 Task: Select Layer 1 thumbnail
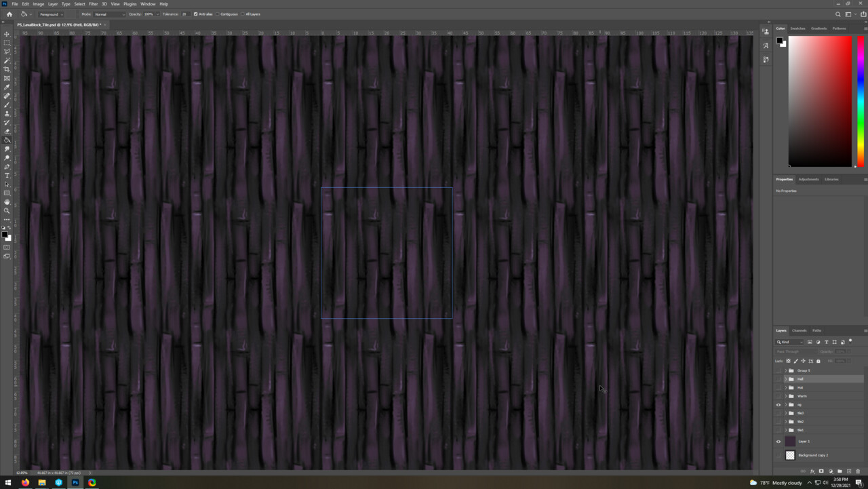(790, 442)
